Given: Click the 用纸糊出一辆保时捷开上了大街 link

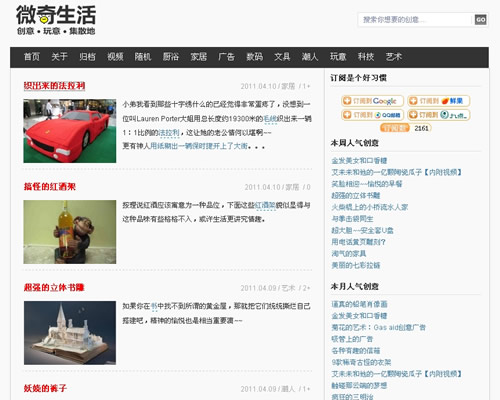Looking at the screenshot, I should coord(199,146).
